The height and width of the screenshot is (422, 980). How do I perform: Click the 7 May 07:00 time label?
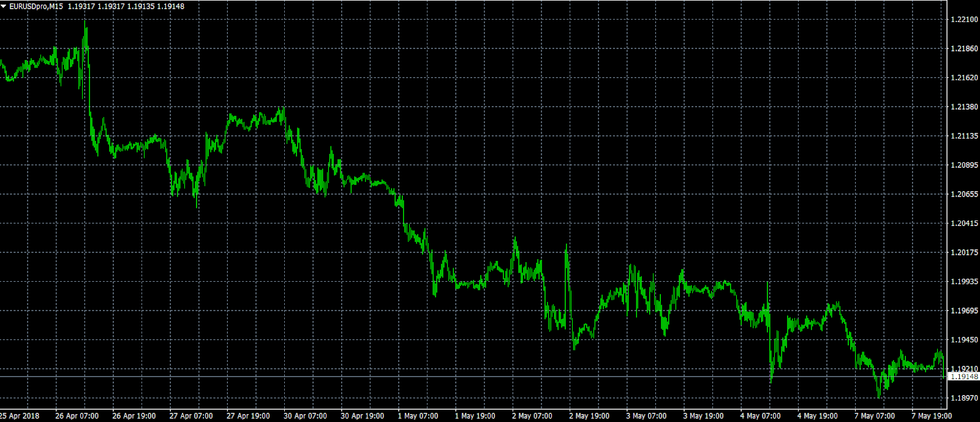[875, 416]
